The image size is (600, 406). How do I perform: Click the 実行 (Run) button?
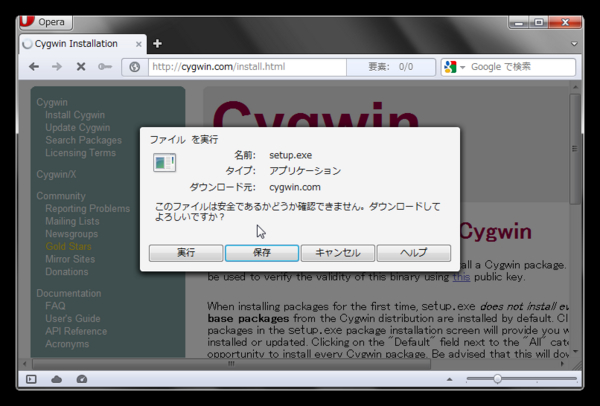pyautogui.click(x=186, y=253)
